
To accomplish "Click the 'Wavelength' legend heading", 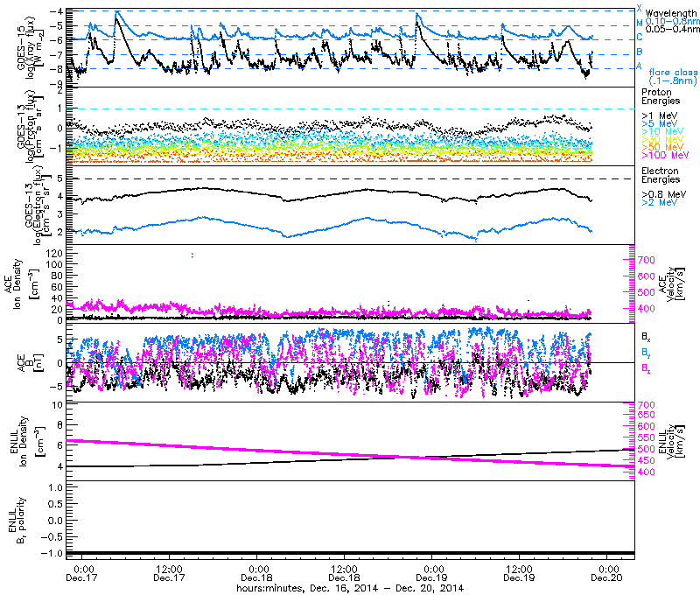I will pos(671,13).
